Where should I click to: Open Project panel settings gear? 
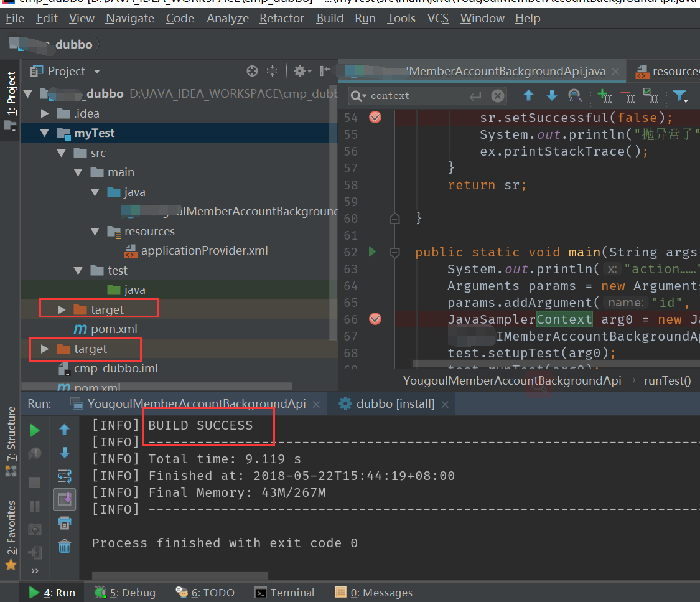point(300,71)
